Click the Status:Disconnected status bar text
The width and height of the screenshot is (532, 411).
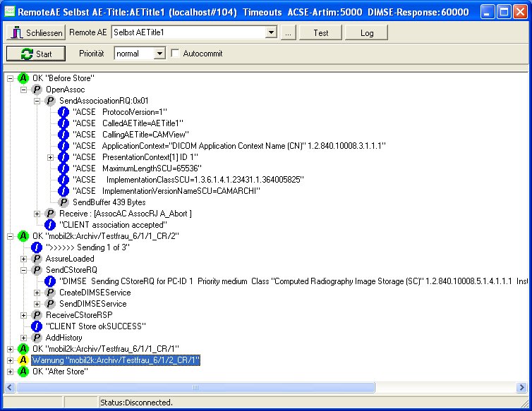[x=136, y=403]
